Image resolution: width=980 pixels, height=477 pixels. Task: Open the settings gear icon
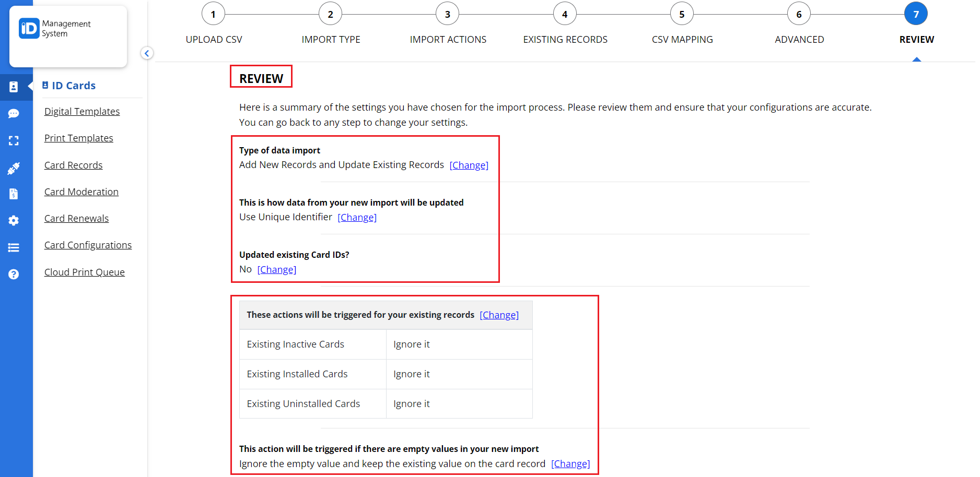(14, 221)
